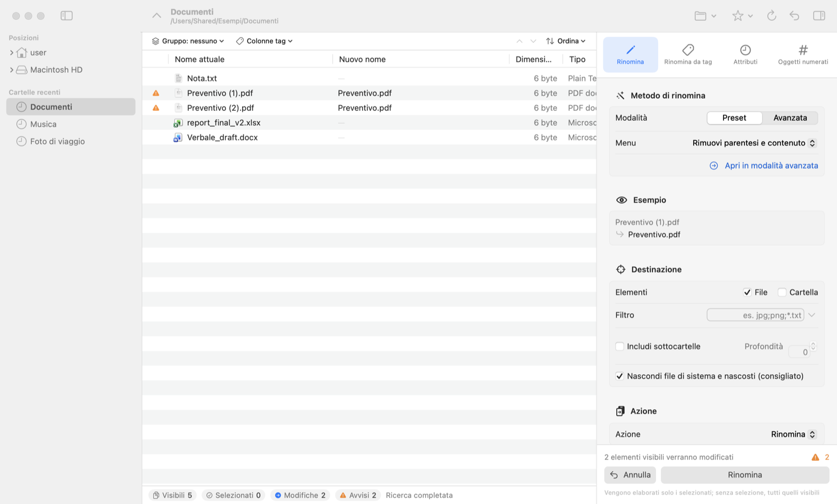837x504 pixels.
Task: Click the undo arrow icon in toolbar
Action: point(794,16)
